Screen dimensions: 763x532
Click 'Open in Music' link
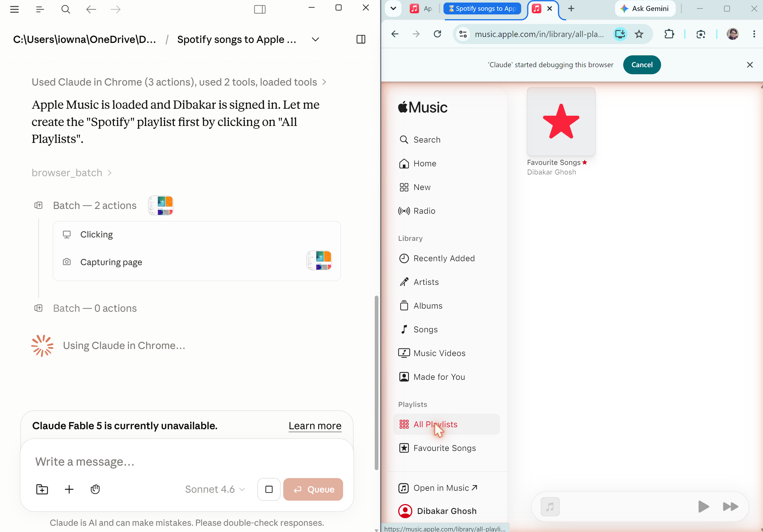pyautogui.click(x=438, y=488)
